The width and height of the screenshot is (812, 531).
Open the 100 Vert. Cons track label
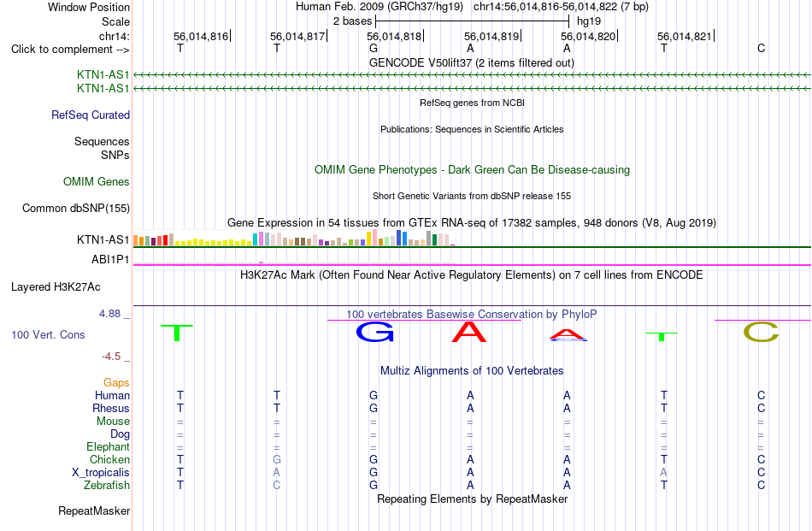tap(48, 334)
